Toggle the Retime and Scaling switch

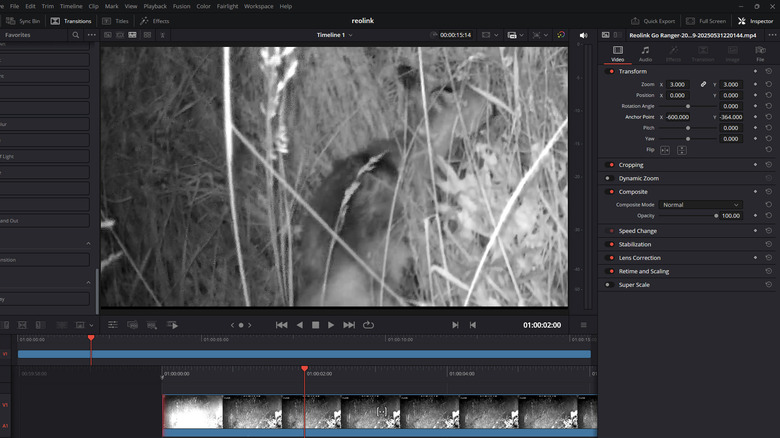point(611,271)
